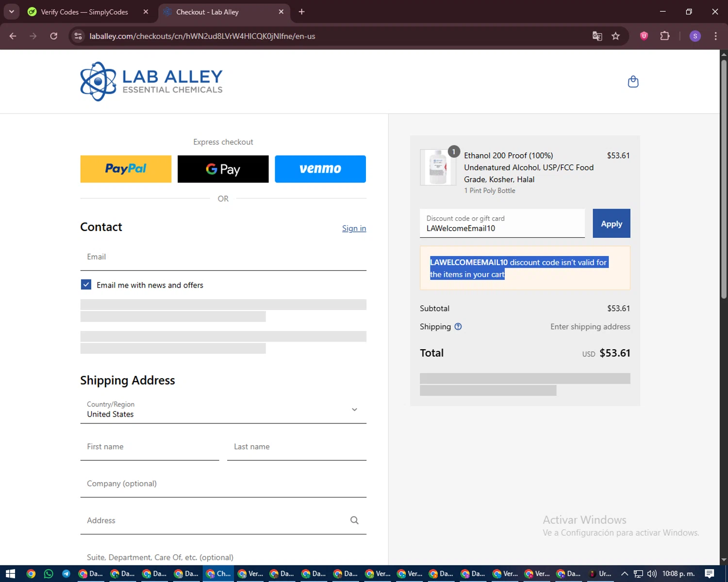The width and height of the screenshot is (728, 582).
Task: Click the Last name field
Action: 297,447
